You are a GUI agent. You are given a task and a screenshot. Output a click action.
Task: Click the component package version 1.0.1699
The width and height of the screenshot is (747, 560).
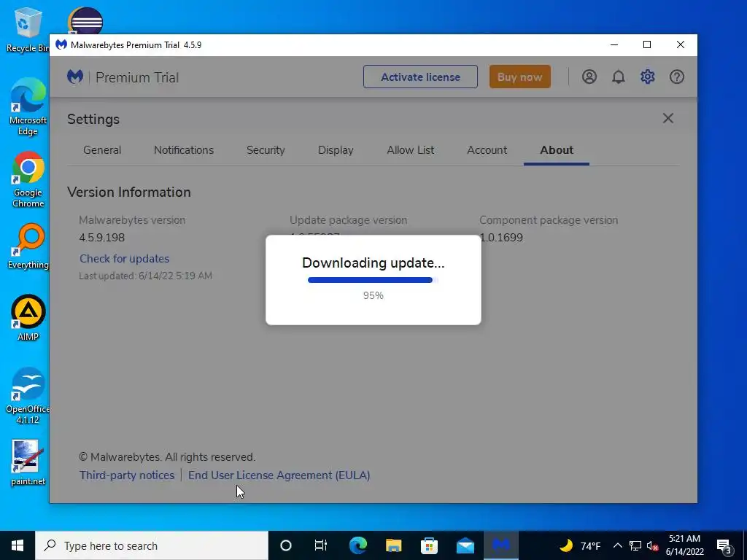click(x=501, y=238)
